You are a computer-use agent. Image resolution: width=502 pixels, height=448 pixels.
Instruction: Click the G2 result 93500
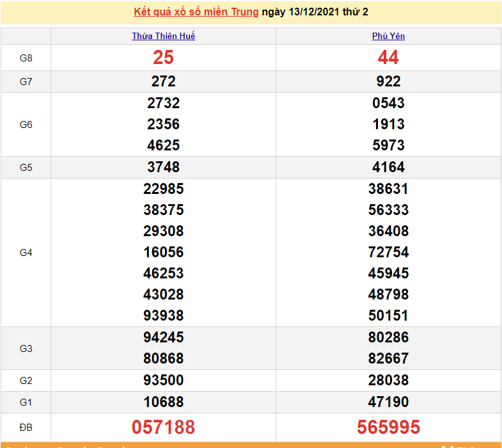click(x=163, y=380)
